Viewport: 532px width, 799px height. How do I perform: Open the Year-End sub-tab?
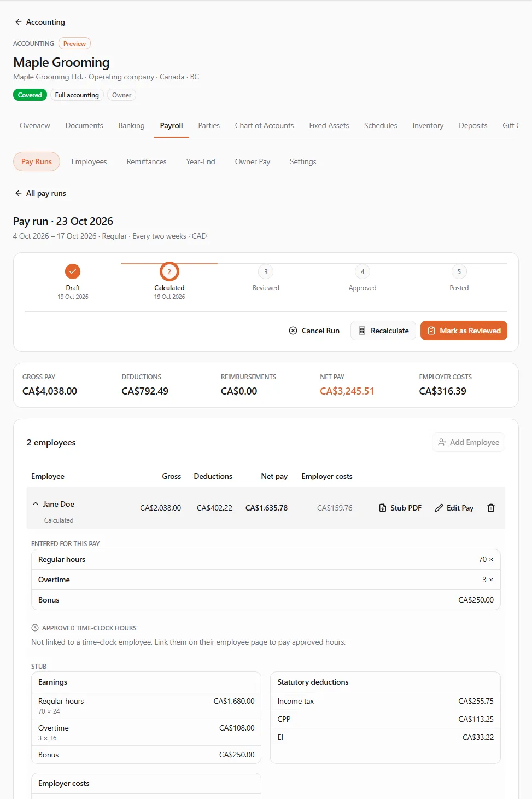(x=201, y=161)
